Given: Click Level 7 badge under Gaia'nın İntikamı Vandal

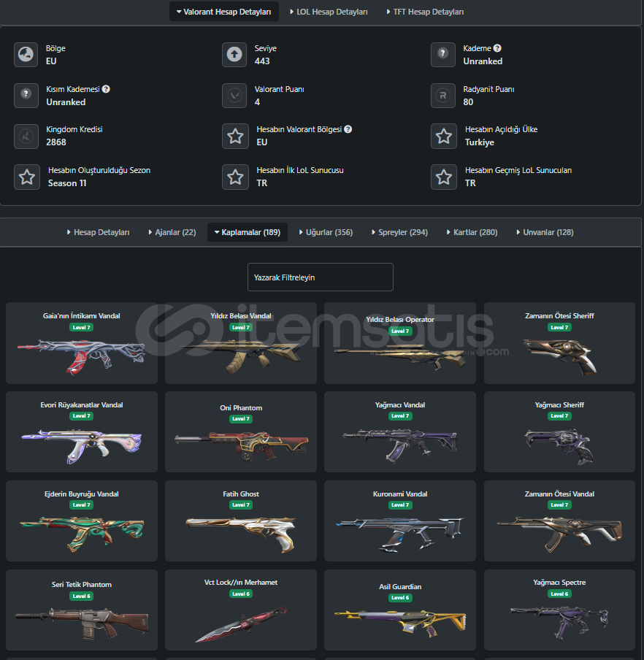Looking at the screenshot, I should pos(81,327).
